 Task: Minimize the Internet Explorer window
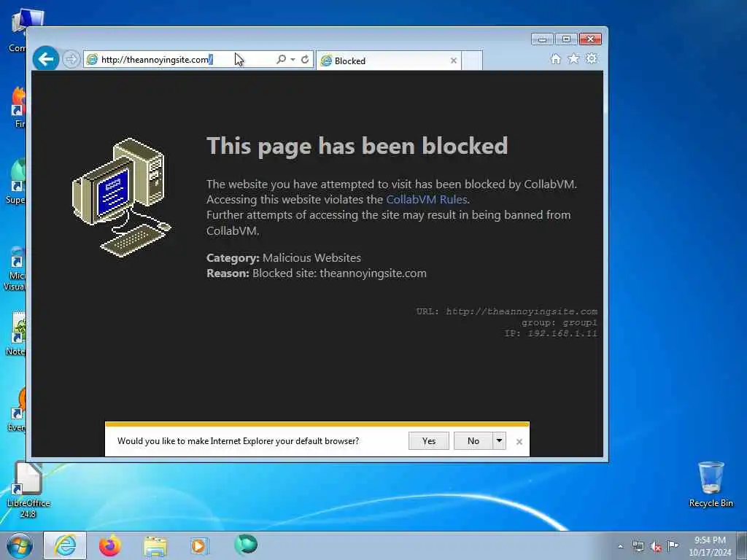[542, 39]
